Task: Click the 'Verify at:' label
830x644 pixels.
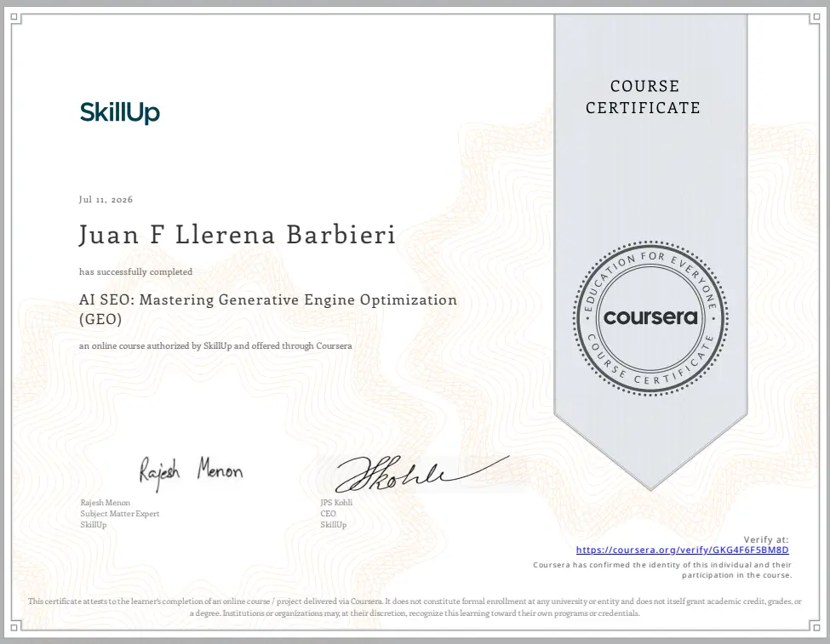Action: (x=766, y=539)
